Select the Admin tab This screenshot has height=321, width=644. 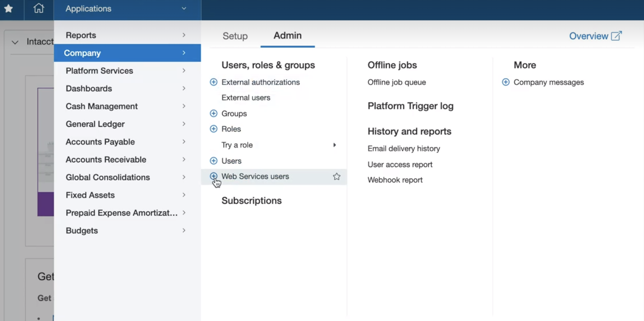click(287, 36)
